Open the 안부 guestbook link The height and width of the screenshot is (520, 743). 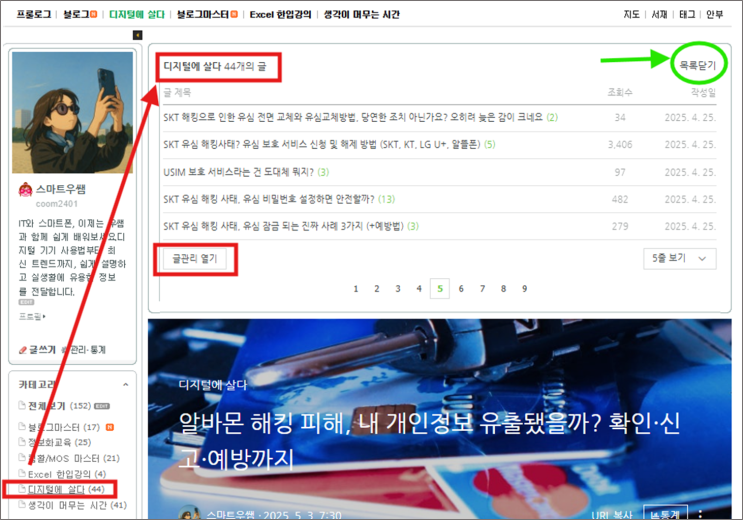[715, 15]
